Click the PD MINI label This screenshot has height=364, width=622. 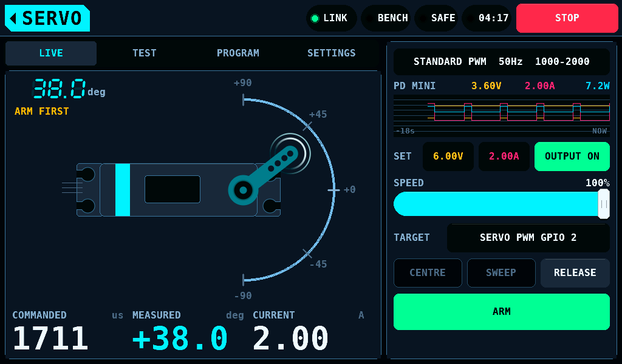pos(414,86)
